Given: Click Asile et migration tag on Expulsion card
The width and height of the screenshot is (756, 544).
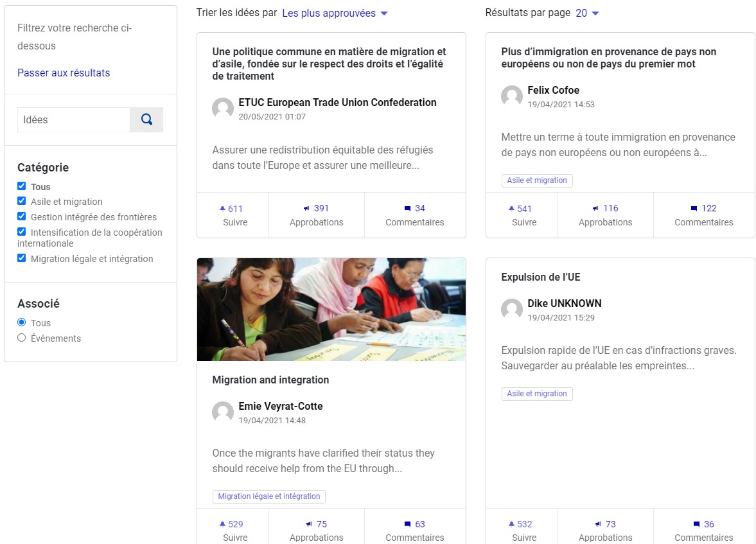Looking at the screenshot, I should [537, 394].
